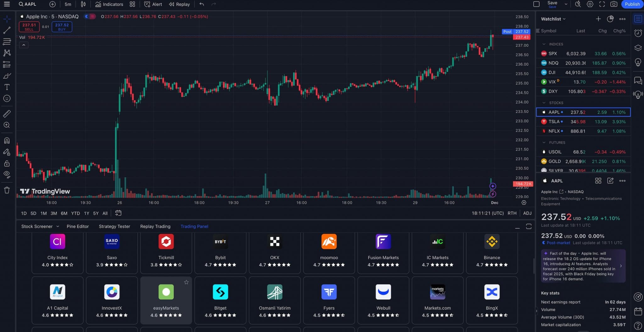Collapse the indicator legend chevron
Image resolution: width=644 pixels, height=332 pixels.
(x=24, y=45)
